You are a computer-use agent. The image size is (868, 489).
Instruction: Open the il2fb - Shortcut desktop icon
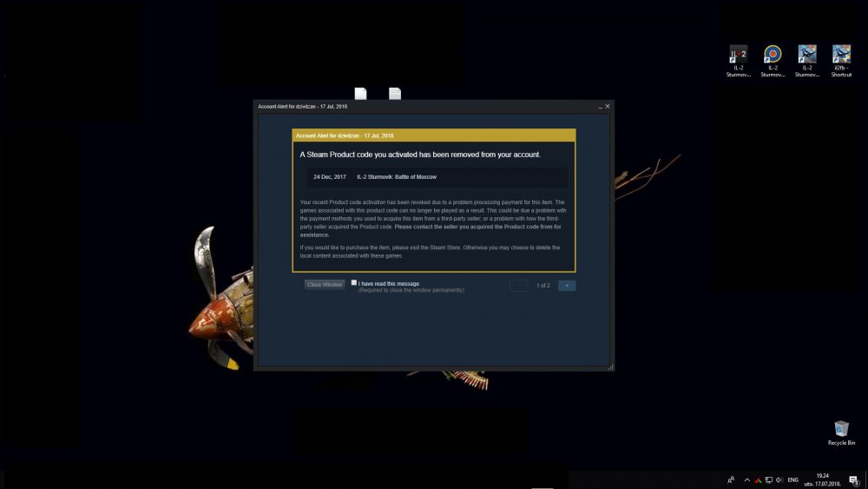(841, 60)
